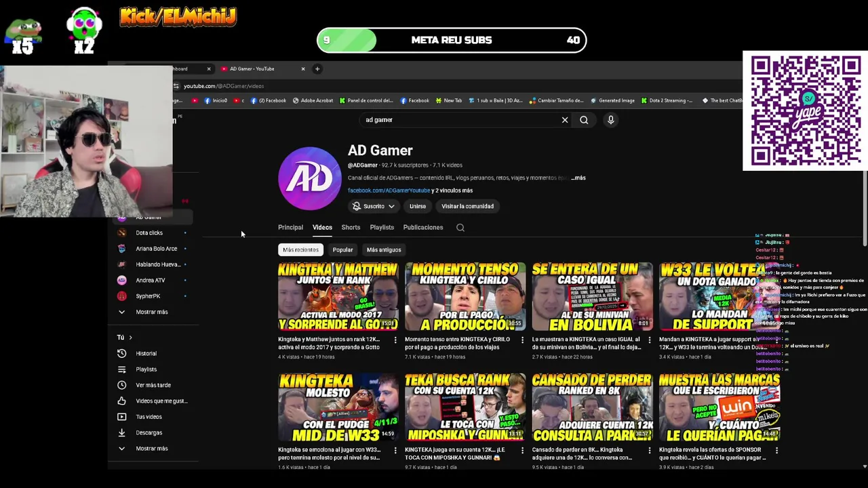Click the magnifier search button
This screenshot has height=488, width=868.
pyautogui.click(x=584, y=120)
